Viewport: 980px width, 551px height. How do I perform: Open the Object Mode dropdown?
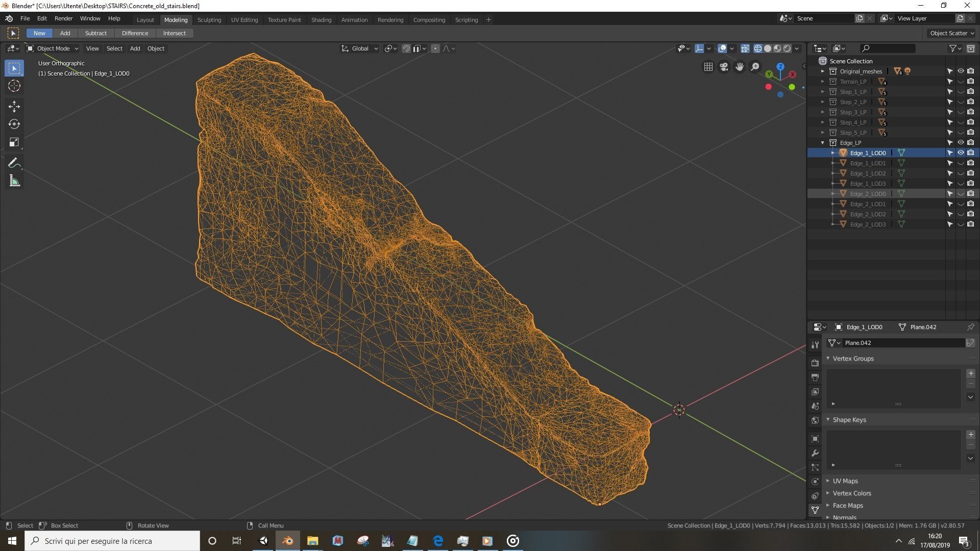53,48
